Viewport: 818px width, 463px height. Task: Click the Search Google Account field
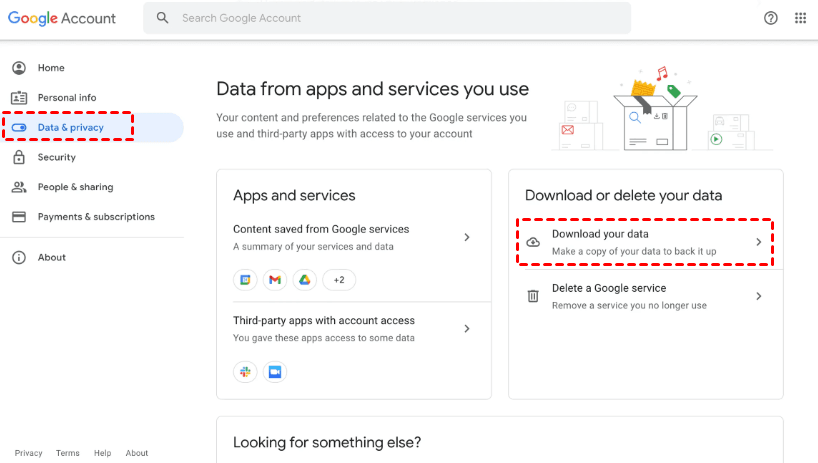point(400,18)
